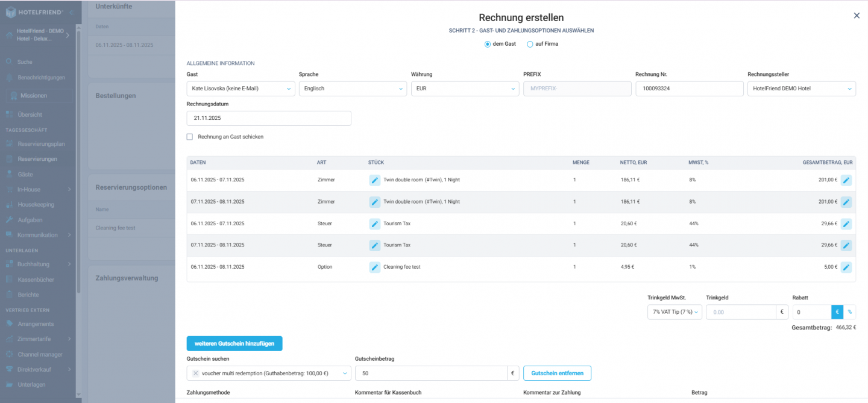The width and height of the screenshot is (868, 403).
Task: Edit total amount of Cleaning fee test
Action: point(846,267)
